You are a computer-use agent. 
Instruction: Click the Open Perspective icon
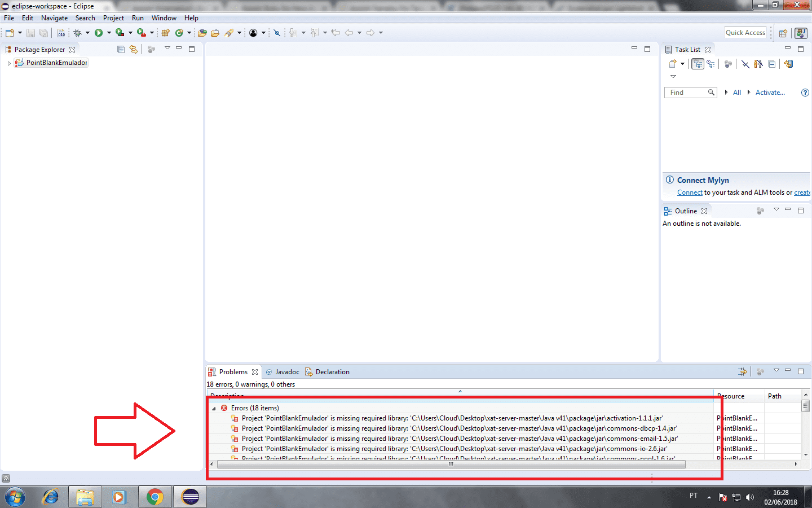pyautogui.click(x=783, y=33)
